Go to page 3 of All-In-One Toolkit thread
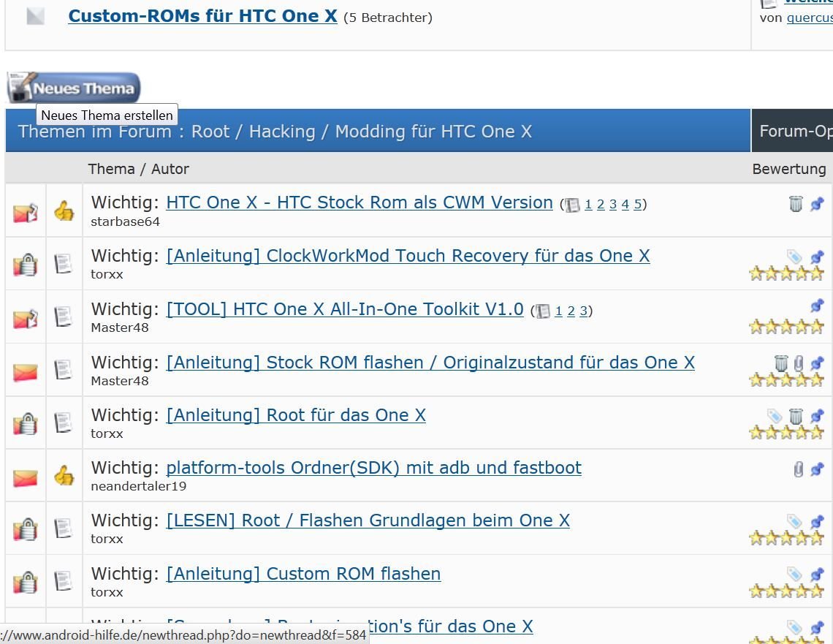The image size is (833, 644). [x=583, y=311]
